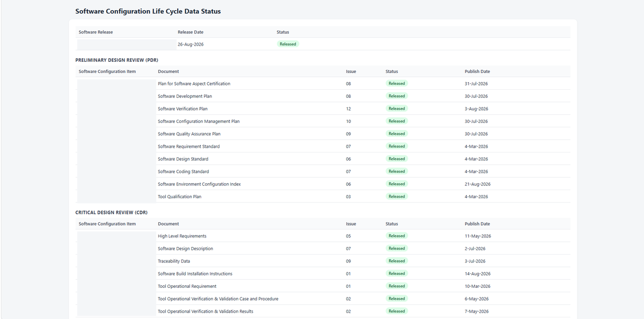Select the Software Release column header
Screen dimensions: 644x319
click(x=96, y=32)
